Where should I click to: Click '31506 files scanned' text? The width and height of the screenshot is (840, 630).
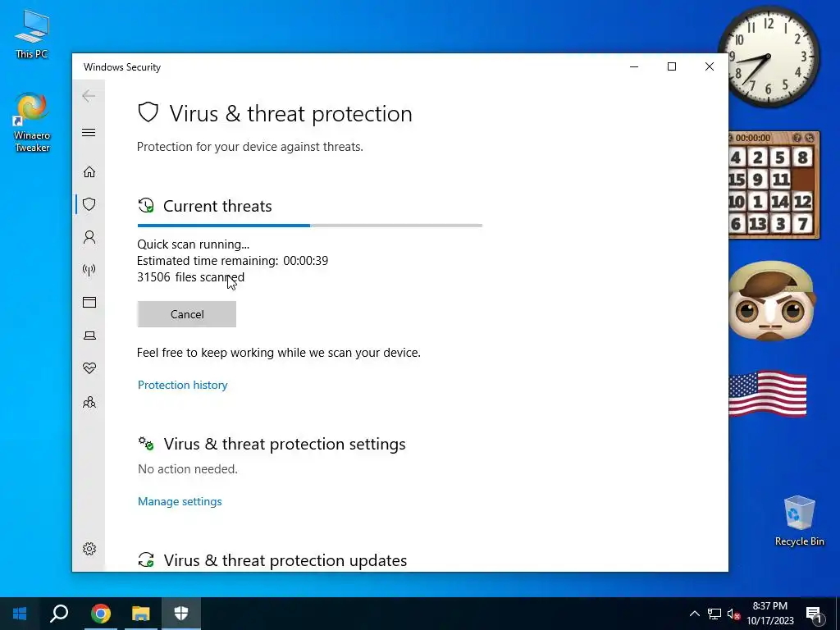190,277
